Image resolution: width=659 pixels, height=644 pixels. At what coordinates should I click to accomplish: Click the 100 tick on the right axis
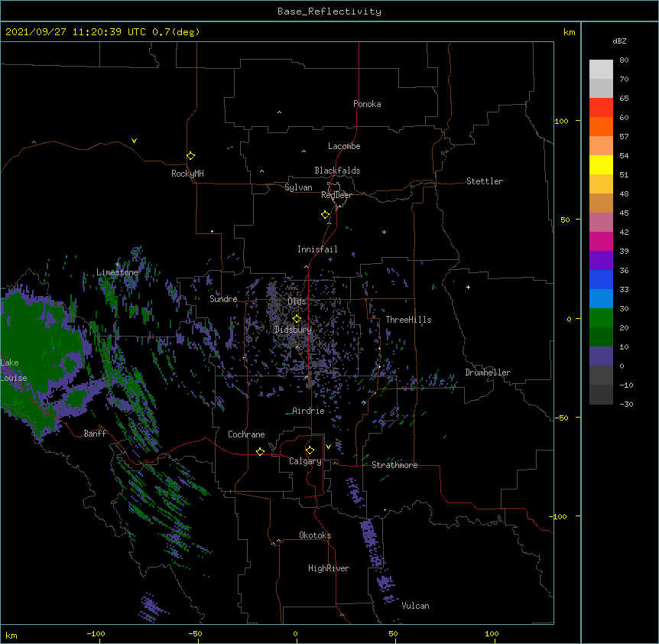(x=561, y=121)
